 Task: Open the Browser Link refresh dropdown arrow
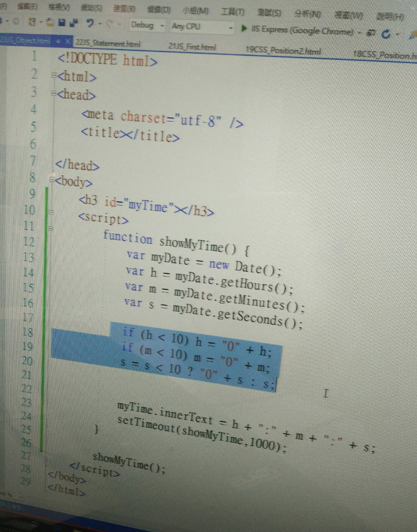point(397,34)
